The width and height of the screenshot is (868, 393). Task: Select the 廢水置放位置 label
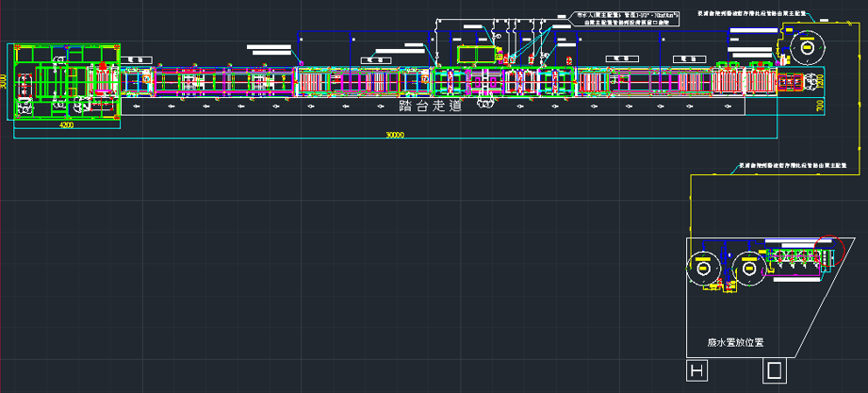[x=735, y=343]
